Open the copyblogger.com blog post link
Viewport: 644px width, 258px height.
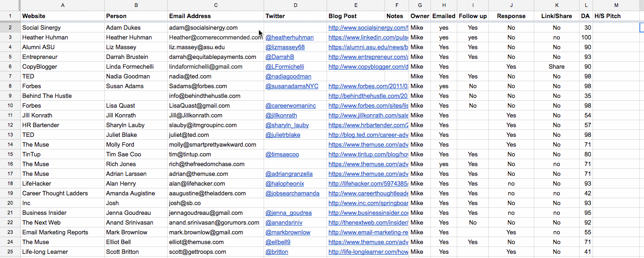[x=368, y=67]
